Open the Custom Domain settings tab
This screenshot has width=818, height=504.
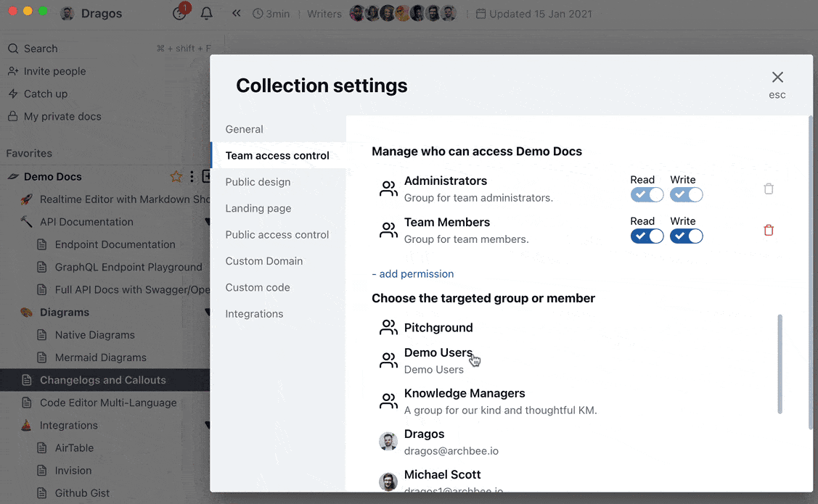[264, 261]
